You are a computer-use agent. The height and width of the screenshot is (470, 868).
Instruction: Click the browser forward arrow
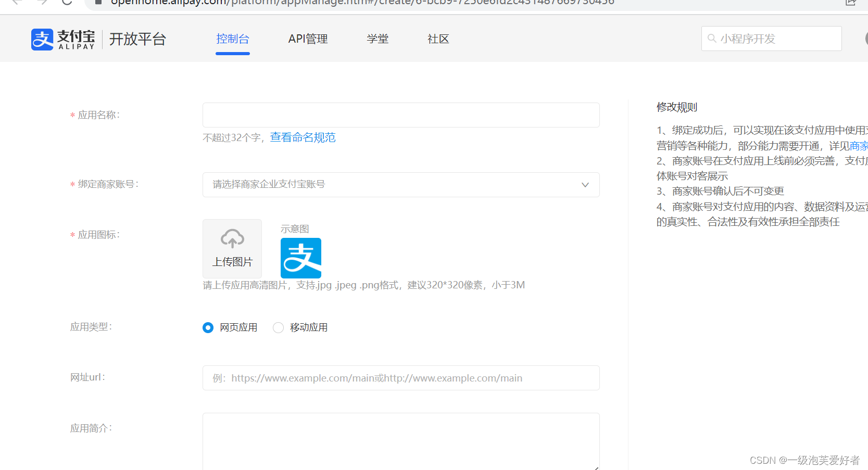[41, 3]
